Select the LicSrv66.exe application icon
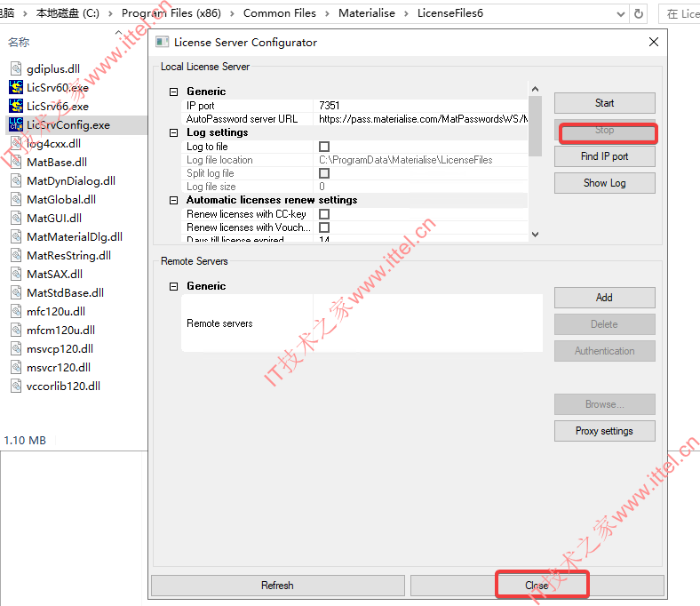This screenshot has height=606, width=700. click(x=16, y=107)
